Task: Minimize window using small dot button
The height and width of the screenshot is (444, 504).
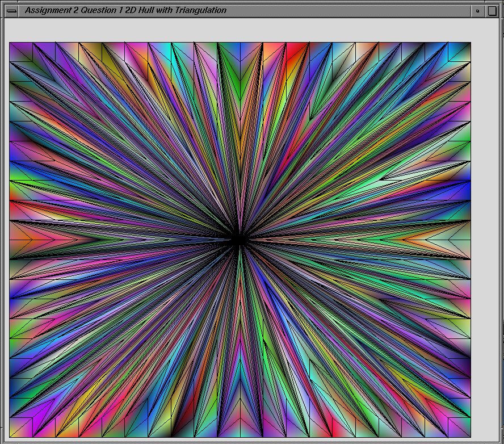Action: [478, 11]
